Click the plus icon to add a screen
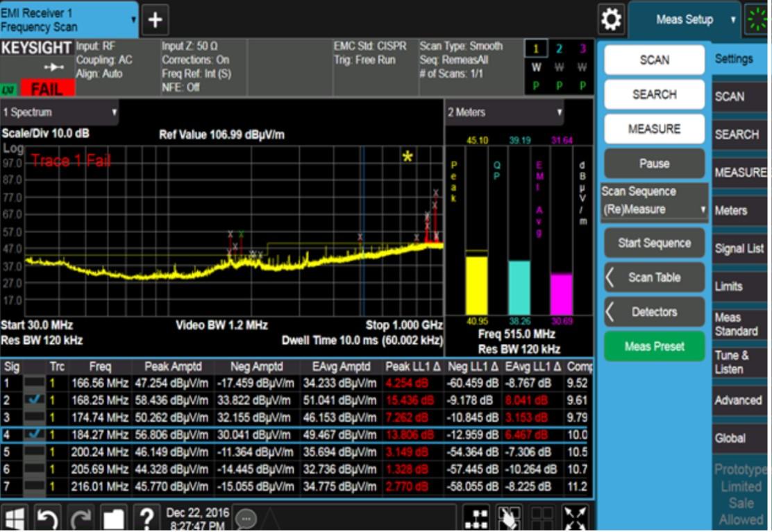The image size is (772, 532). (155, 20)
